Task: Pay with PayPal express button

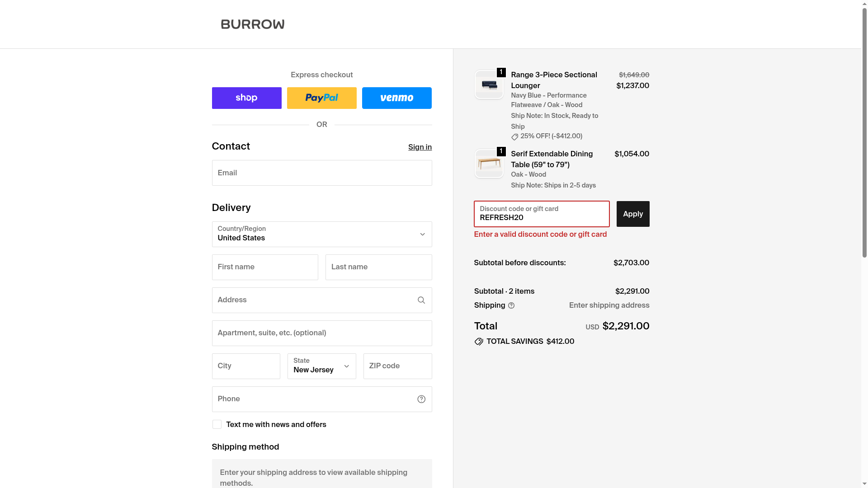Action: [322, 98]
